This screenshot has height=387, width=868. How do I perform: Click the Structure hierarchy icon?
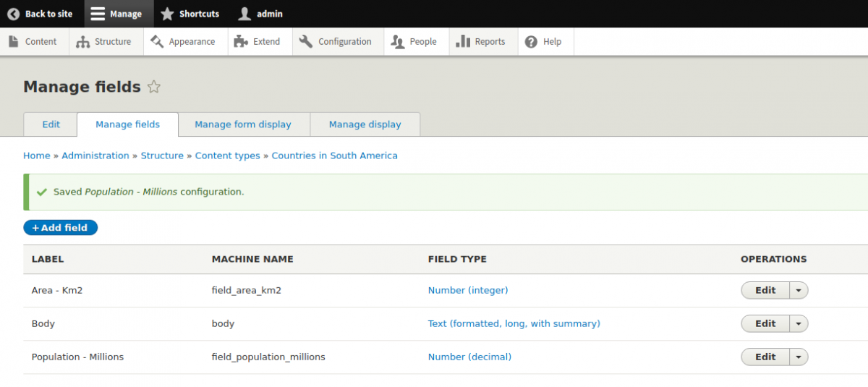82,42
